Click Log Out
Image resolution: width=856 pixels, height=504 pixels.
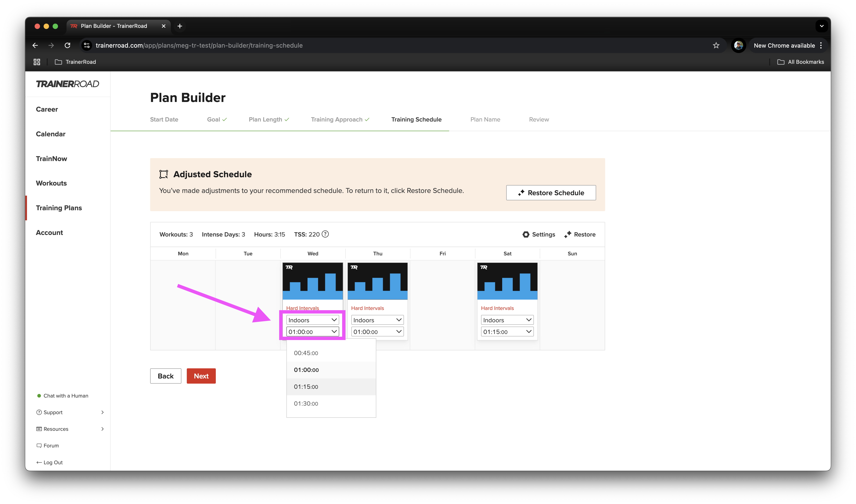point(50,463)
